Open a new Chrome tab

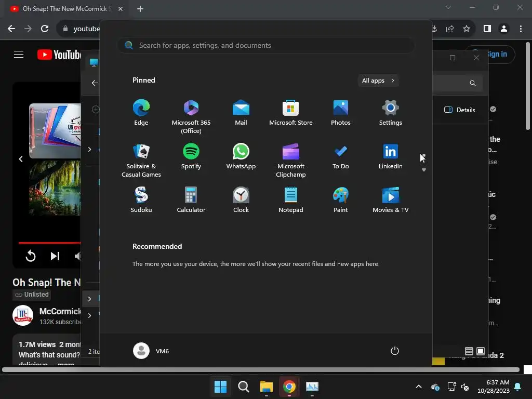point(140,9)
